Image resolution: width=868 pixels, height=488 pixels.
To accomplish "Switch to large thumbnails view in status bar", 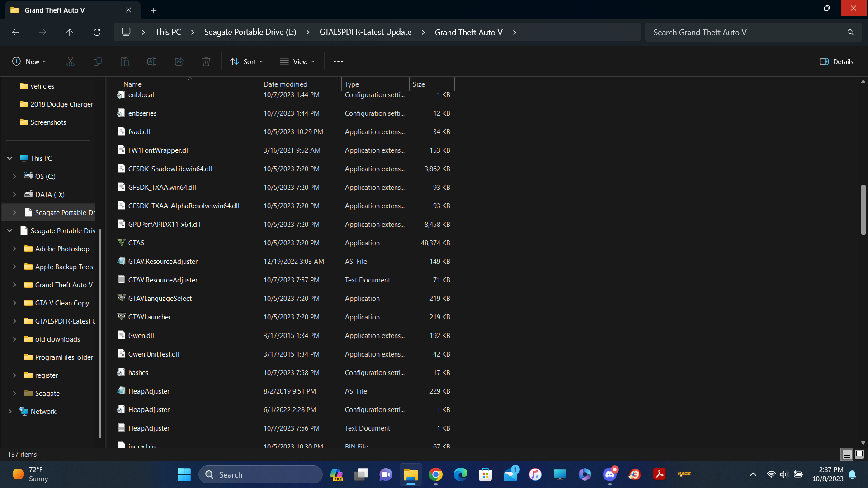I will click(859, 454).
